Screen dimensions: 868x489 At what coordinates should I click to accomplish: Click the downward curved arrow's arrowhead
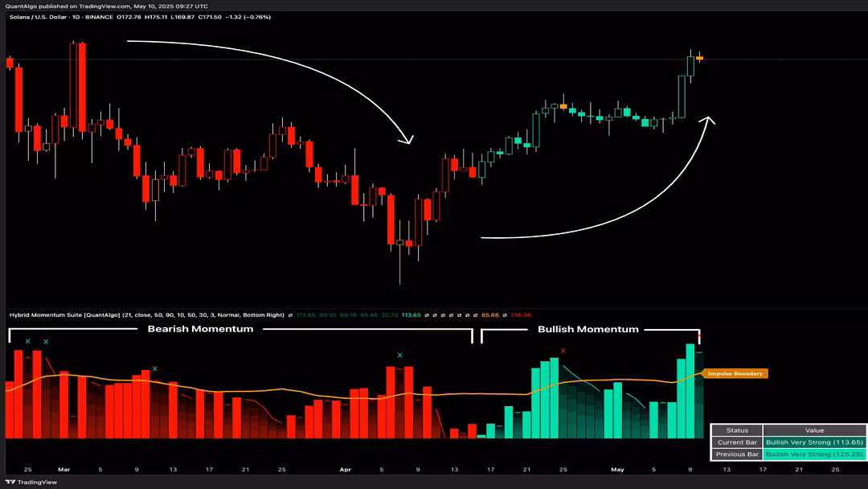click(407, 139)
